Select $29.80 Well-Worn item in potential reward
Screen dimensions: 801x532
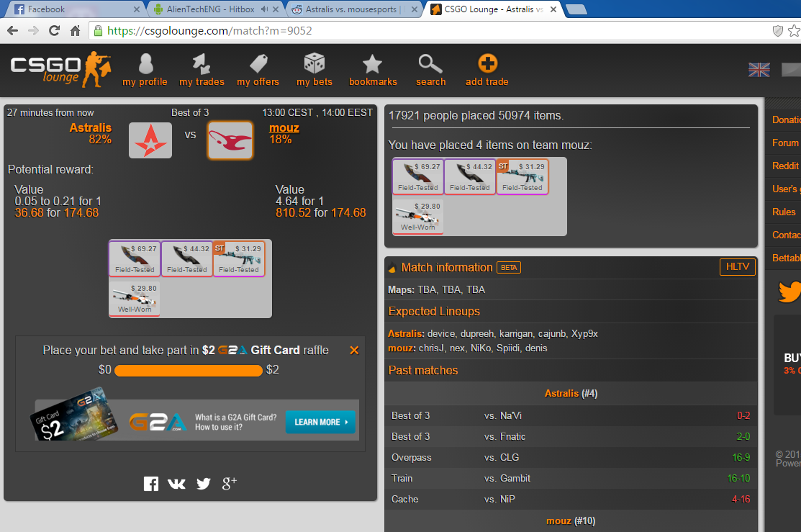[x=135, y=299]
